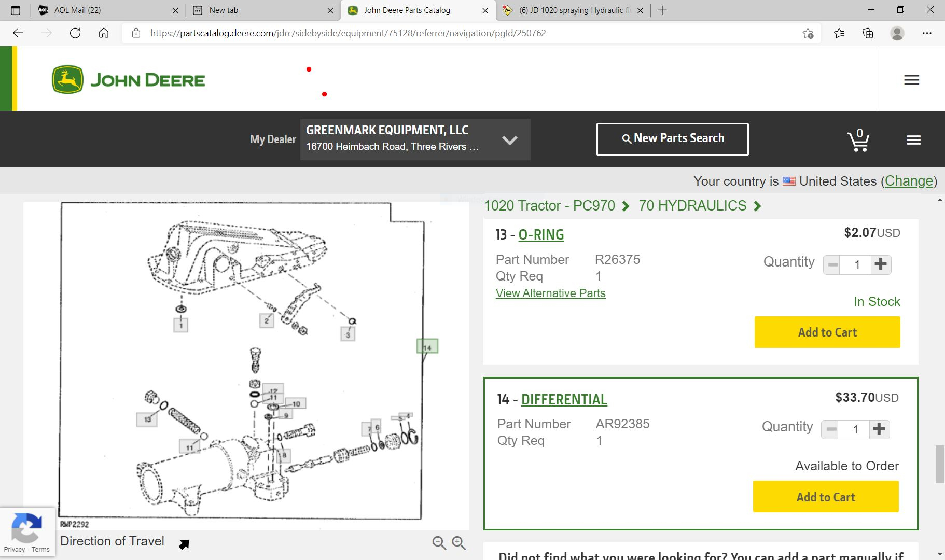Image resolution: width=945 pixels, height=560 pixels.
Task: Zoom in the parts diagram
Action: tap(459, 543)
